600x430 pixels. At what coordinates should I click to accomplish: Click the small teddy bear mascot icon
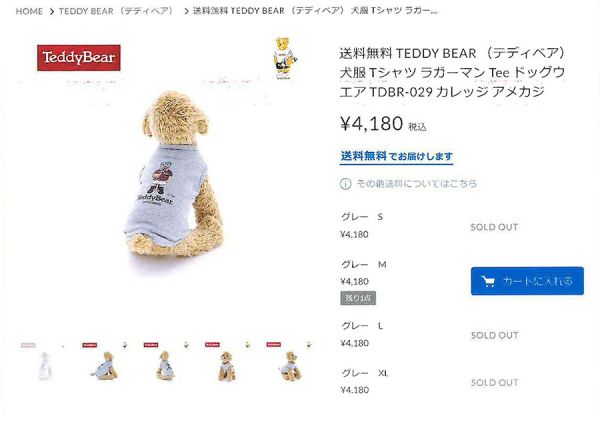coord(284,58)
